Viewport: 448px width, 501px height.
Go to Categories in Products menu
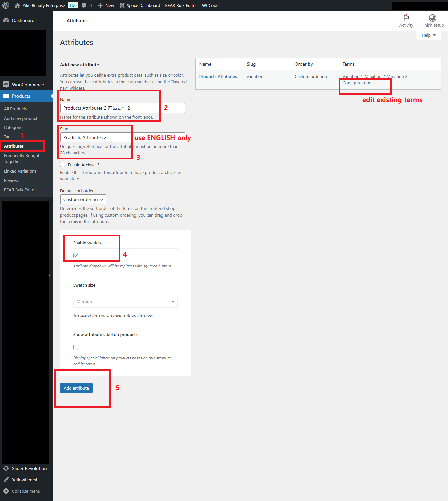pos(14,127)
